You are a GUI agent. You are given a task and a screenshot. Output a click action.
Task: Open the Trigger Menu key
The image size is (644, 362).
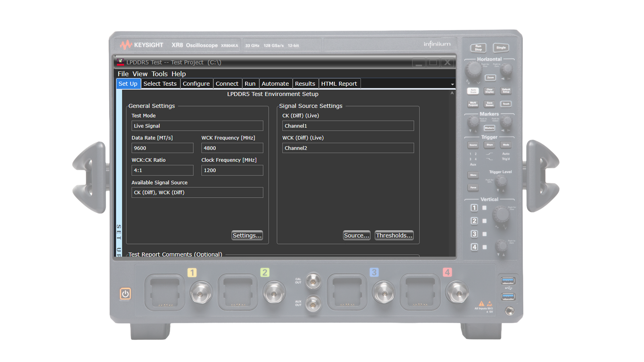coord(473,175)
